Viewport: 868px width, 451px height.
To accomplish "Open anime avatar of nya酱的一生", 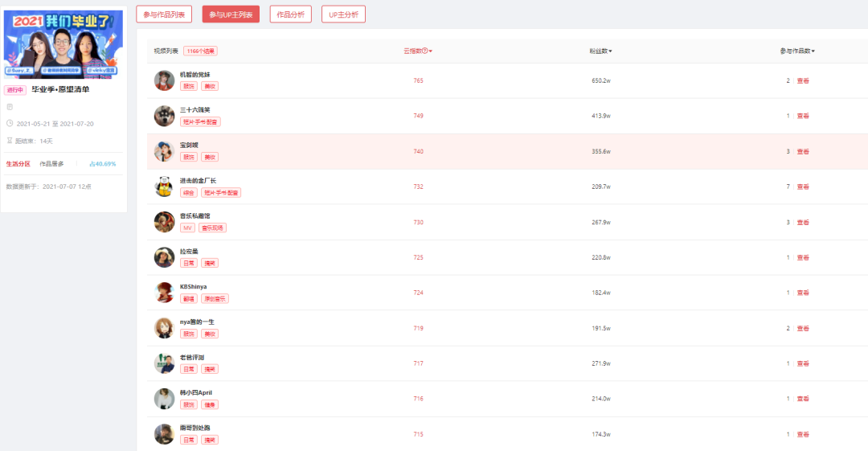I will point(165,328).
